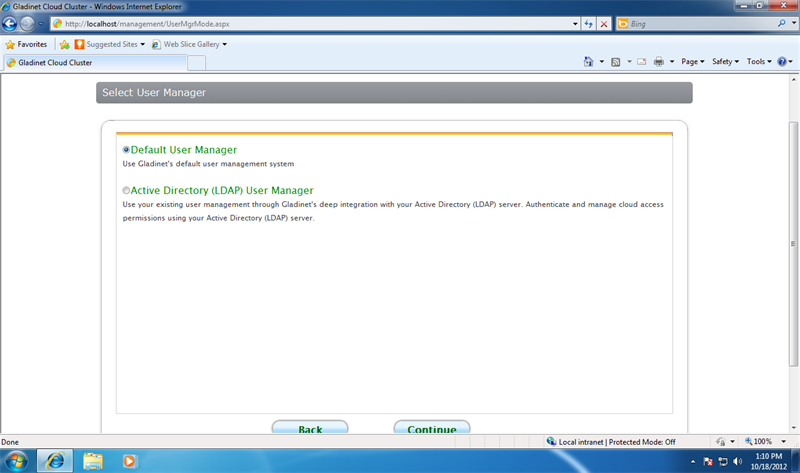Switch to Gladinet Cloud Cluster tab
Screen dimensions: 800x473
95,63
